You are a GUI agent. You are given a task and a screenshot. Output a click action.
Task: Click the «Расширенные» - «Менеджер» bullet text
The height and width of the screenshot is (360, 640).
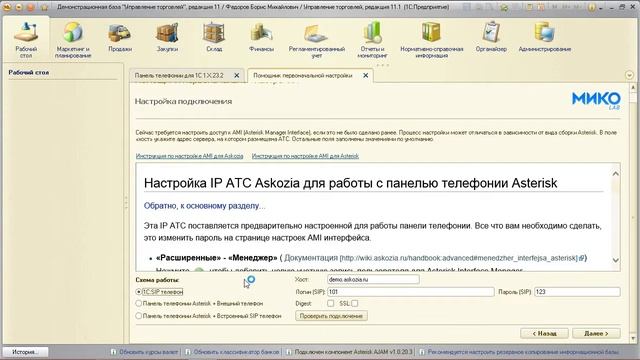pos(216,258)
